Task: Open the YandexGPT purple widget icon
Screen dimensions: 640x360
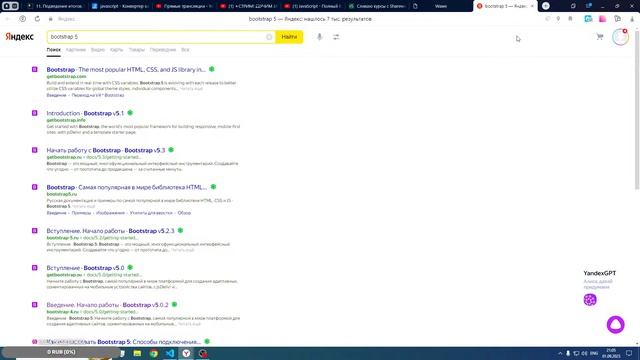Action: tap(590, 300)
